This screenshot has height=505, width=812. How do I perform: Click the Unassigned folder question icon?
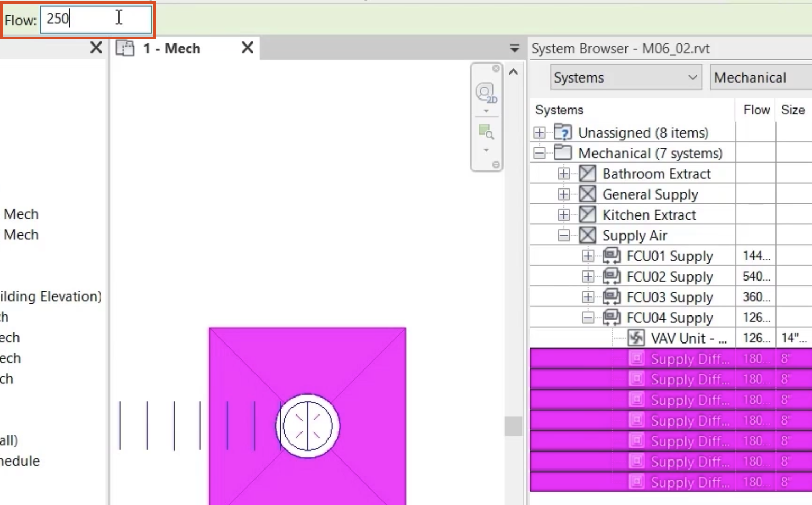[563, 132]
